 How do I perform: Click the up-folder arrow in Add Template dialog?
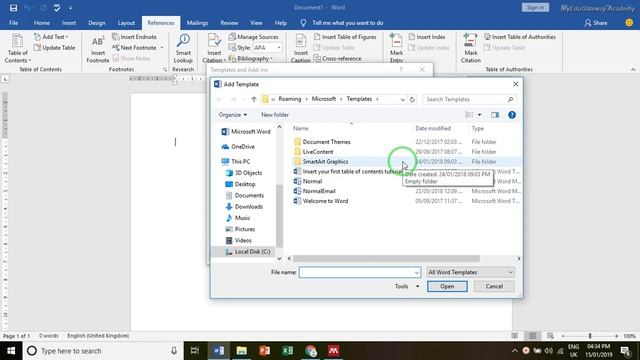pos(254,99)
